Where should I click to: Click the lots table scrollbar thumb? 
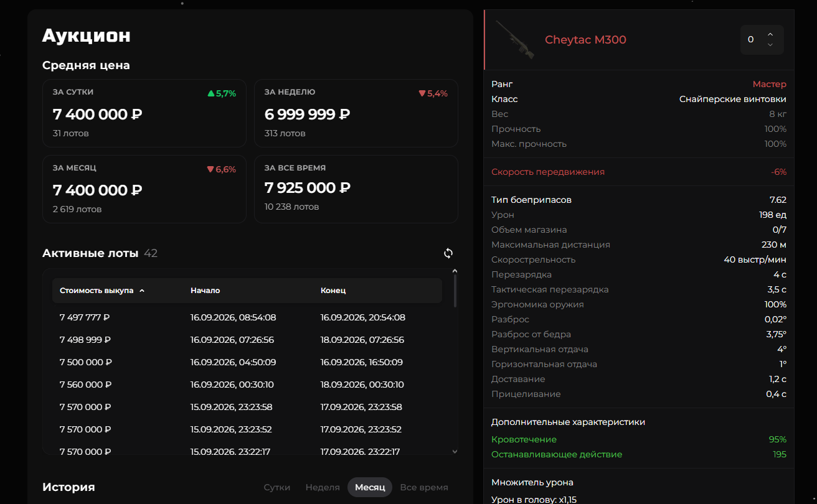point(455,291)
